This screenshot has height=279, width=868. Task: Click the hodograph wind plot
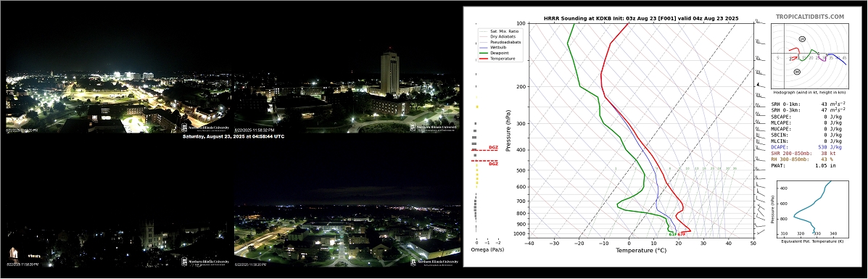[809, 55]
